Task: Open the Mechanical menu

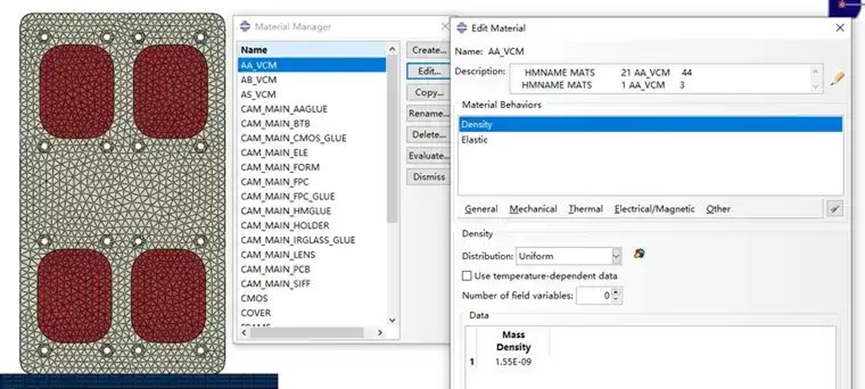Action: [x=533, y=209]
